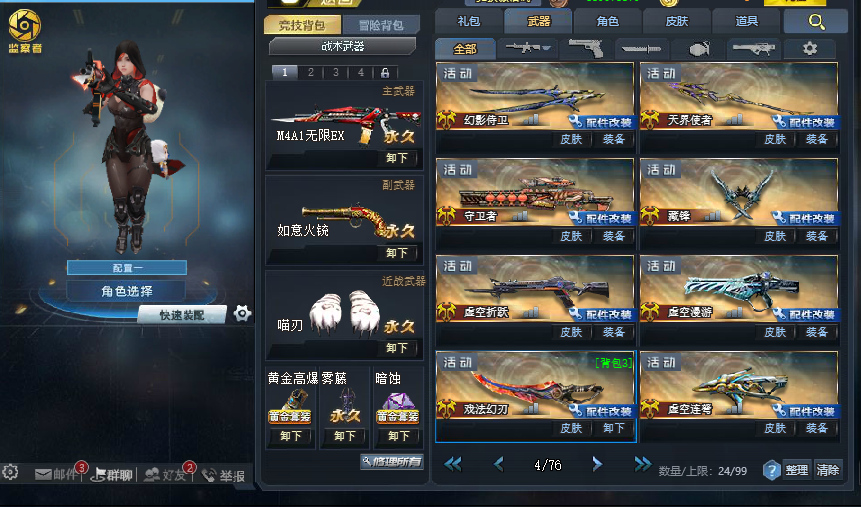
Task: Open the blue question mark help icon
Action: click(771, 470)
